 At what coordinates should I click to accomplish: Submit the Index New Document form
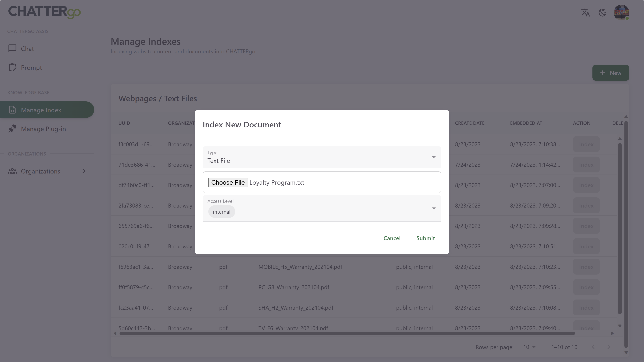pyautogui.click(x=425, y=238)
